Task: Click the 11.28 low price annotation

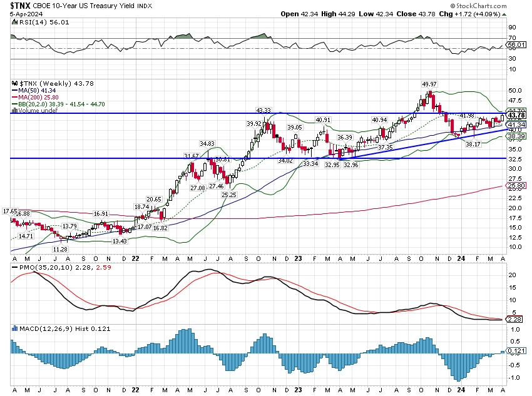Action: tap(60, 249)
